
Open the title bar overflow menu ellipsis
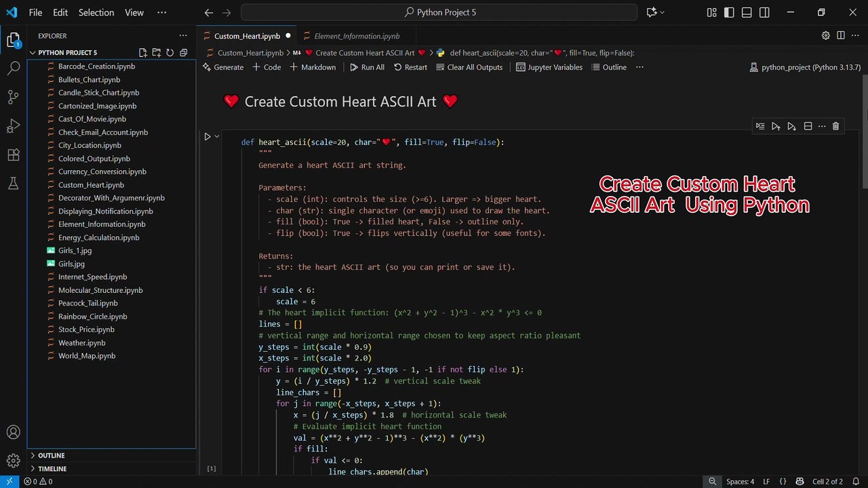[161, 12]
